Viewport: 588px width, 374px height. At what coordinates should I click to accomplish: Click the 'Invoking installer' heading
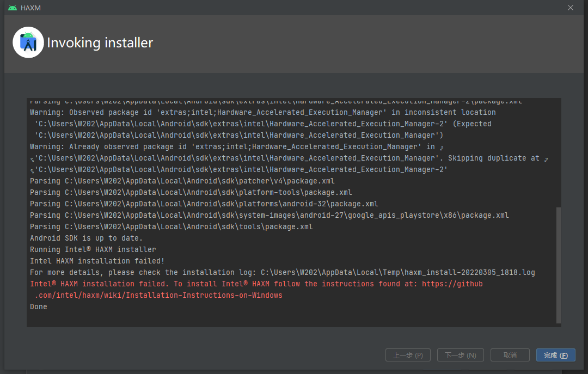[x=100, y=43]
